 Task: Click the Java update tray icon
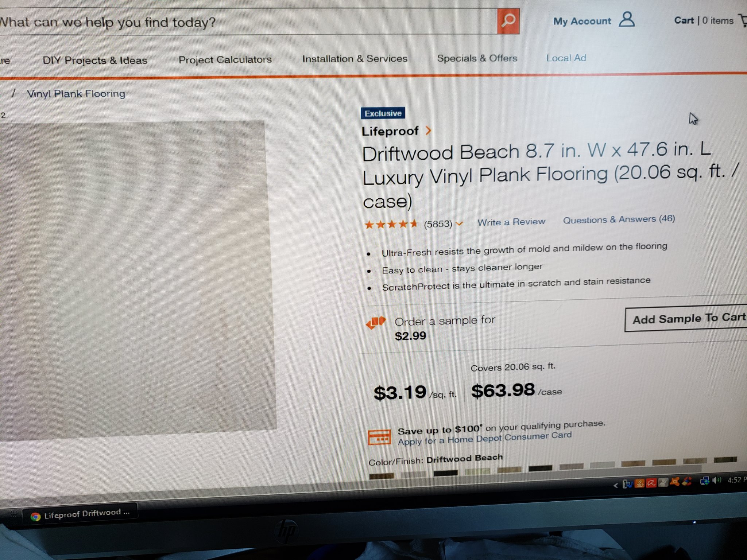(x=640, y=483)
